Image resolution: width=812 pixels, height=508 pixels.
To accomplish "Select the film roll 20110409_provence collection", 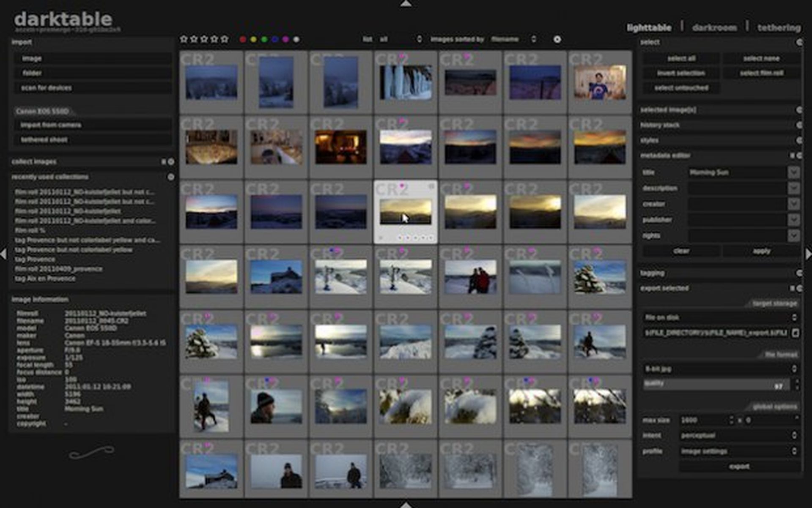I will coord(59,268).
